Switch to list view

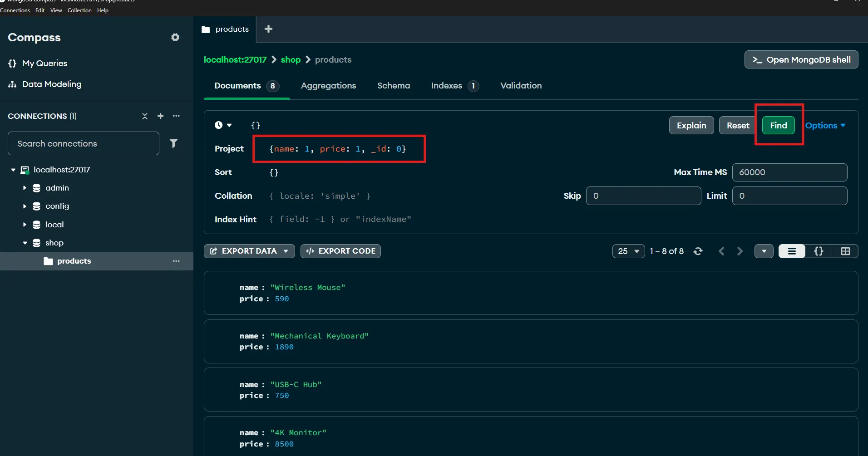pos(792,251)
